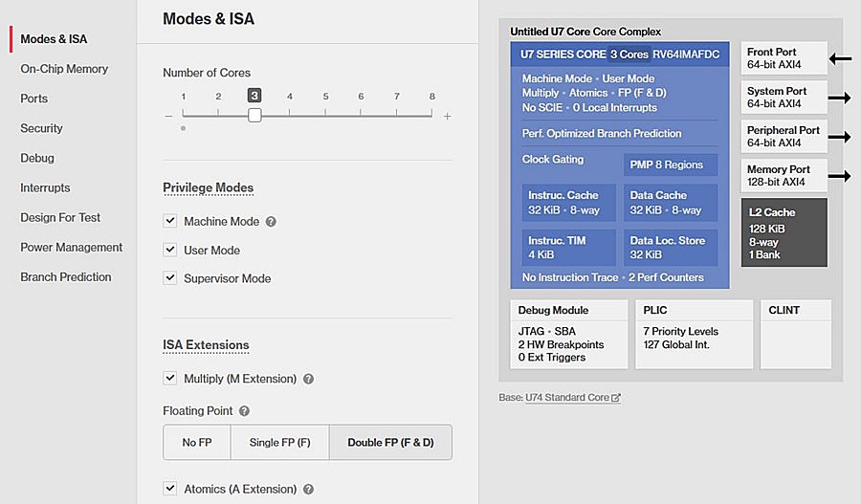The image size is (861, 504).
Task: Click help icon beside Atomics (A Extension)
Action: coord(308,490)
